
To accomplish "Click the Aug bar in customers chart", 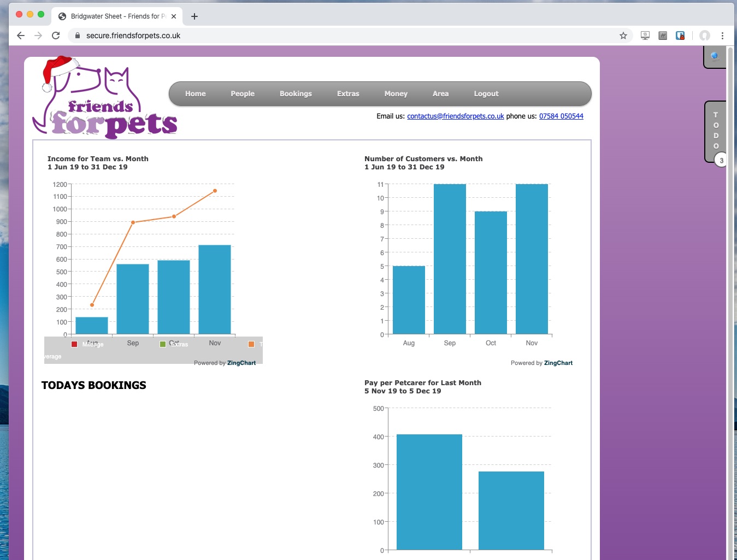I will 409,300.
